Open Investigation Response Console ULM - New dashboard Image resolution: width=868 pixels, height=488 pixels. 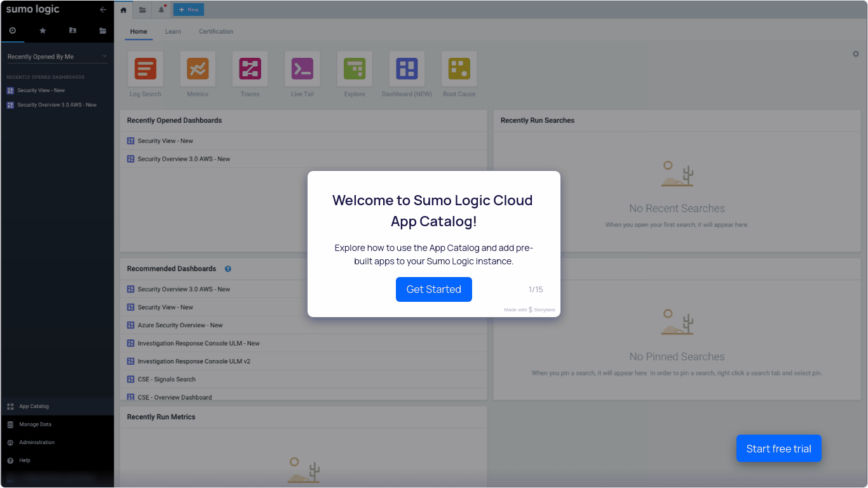[x=304, y=343]
